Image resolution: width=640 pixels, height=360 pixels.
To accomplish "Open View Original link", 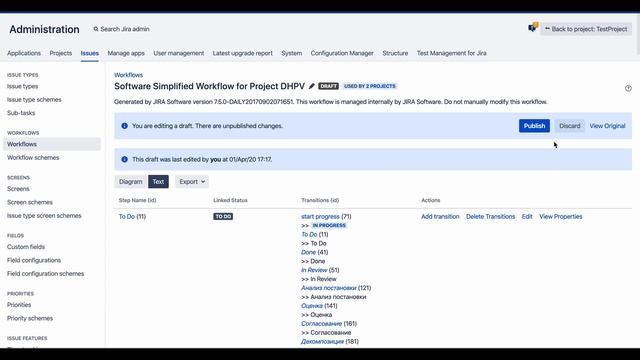I will coord(607,126).
